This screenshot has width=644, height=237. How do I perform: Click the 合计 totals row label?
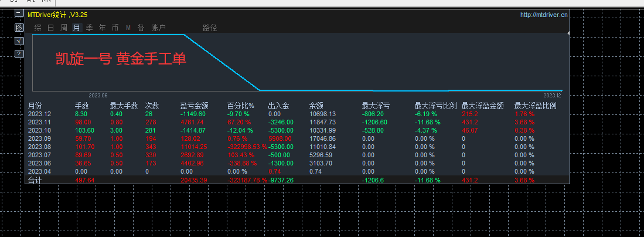coord(35,180)
